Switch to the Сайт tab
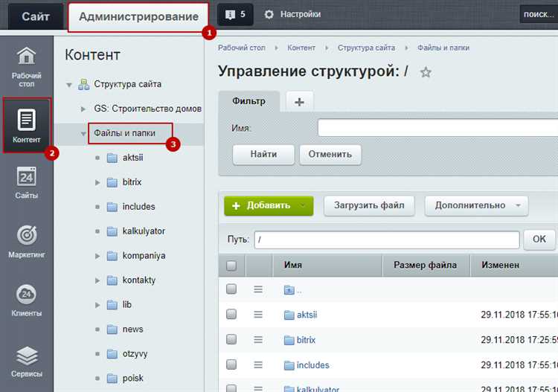Image resolution: width=558 pixels, height=392 pixels. pyautogui.click(x=35, y=16)
